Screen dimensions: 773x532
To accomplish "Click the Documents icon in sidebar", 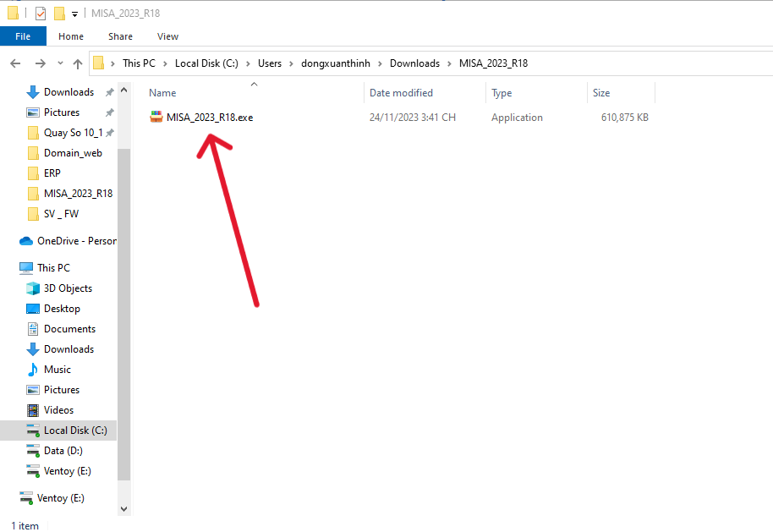I will point(32,329).
